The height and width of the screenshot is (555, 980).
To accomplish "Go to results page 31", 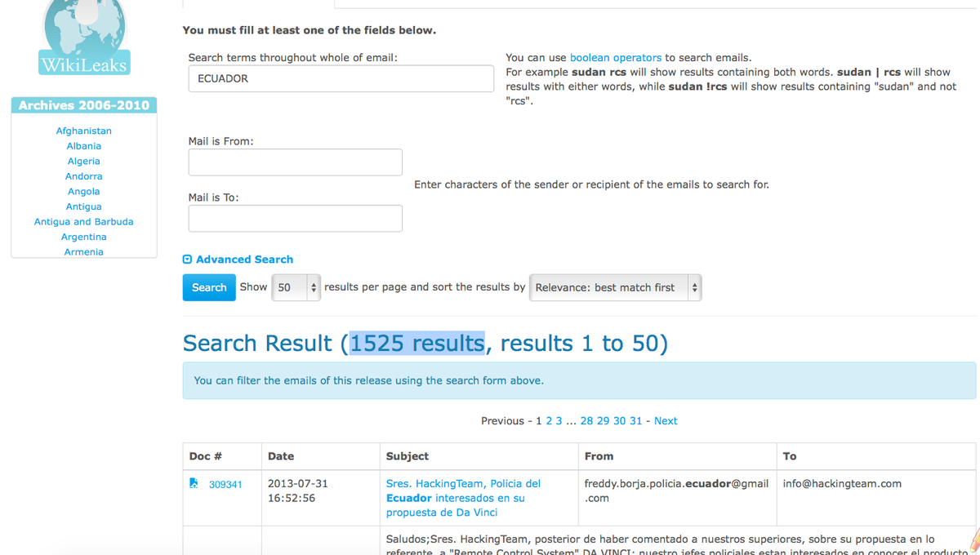I will [x=636, y=421].
